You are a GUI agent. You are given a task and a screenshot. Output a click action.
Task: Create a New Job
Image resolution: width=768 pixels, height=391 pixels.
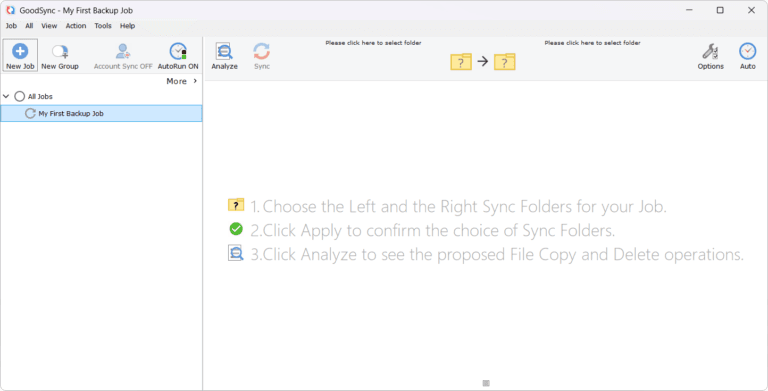coord(20,56)
